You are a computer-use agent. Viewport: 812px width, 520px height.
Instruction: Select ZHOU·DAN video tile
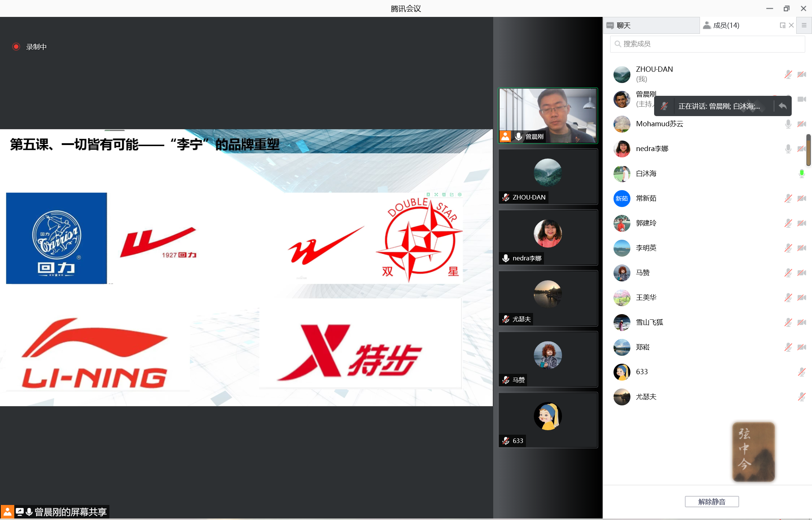point(548,177)
